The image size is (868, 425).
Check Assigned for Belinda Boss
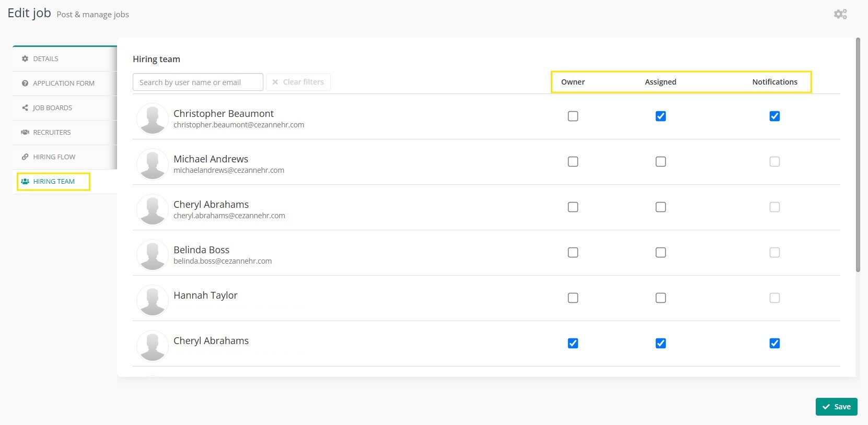pyautogui.click(x=661, y=253)
